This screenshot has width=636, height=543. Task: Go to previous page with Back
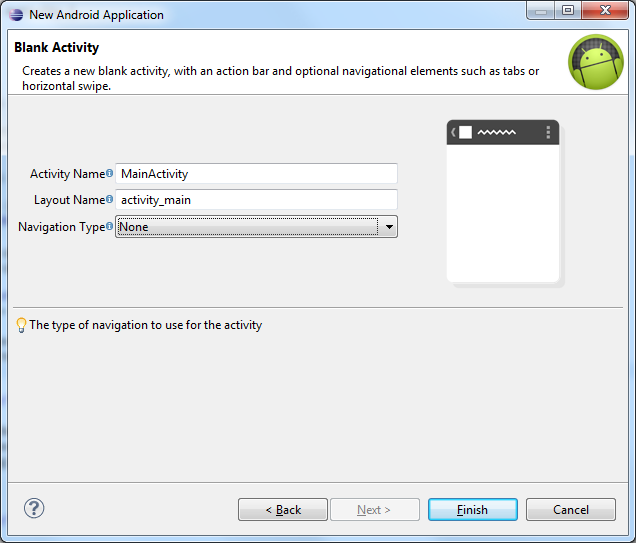coord(283,510)
